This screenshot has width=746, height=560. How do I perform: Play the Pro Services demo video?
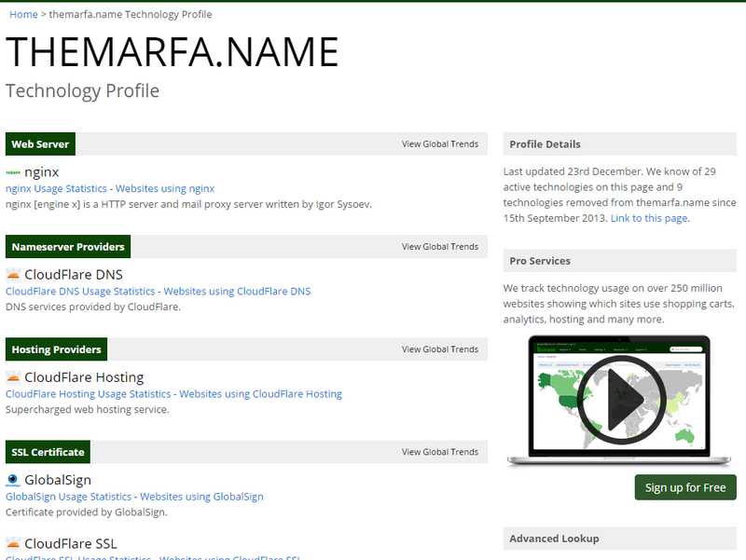[620, 400]
